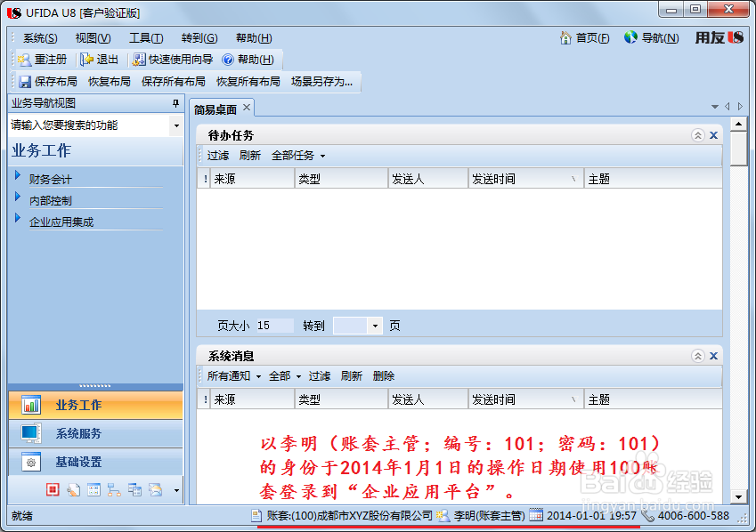Screen dimensions: 756x532
Task: Open the 帮助(H) menu in menu bar
Action: tap(254, 38)
